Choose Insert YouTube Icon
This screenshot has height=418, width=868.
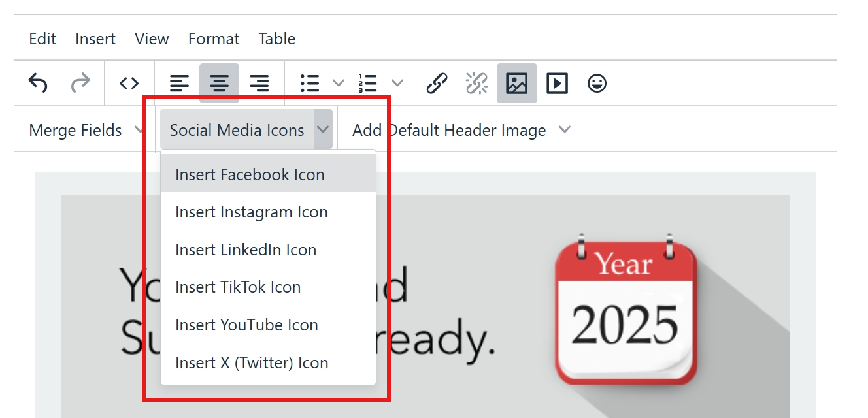pyautogui.click(x=268, y=325)
